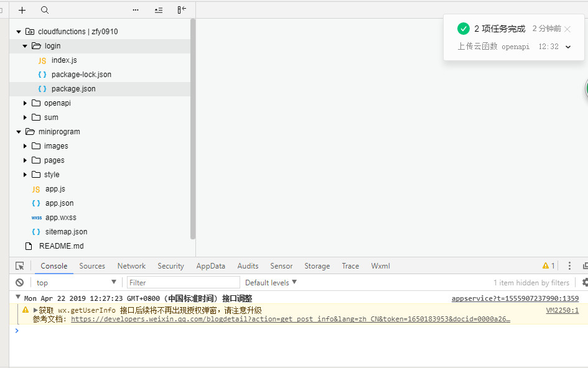Expand the images folder arrow
The height and width of the screenshot is (368, 588).
coord(25,146)
